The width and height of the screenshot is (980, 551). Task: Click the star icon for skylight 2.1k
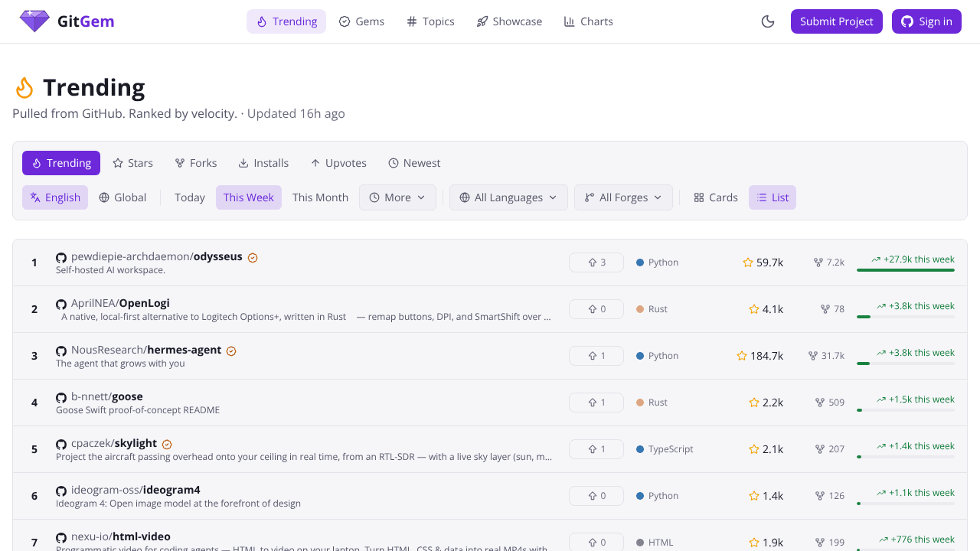click(754, 449)
